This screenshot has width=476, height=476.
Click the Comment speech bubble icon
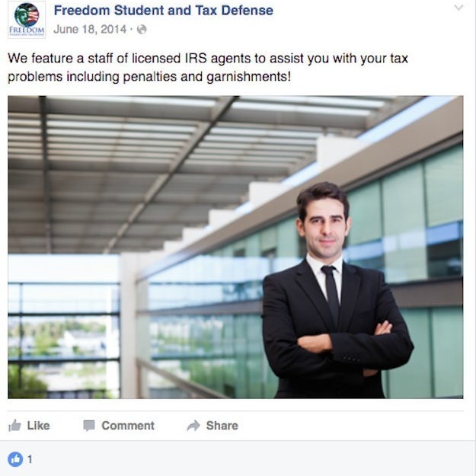(89, 425)
